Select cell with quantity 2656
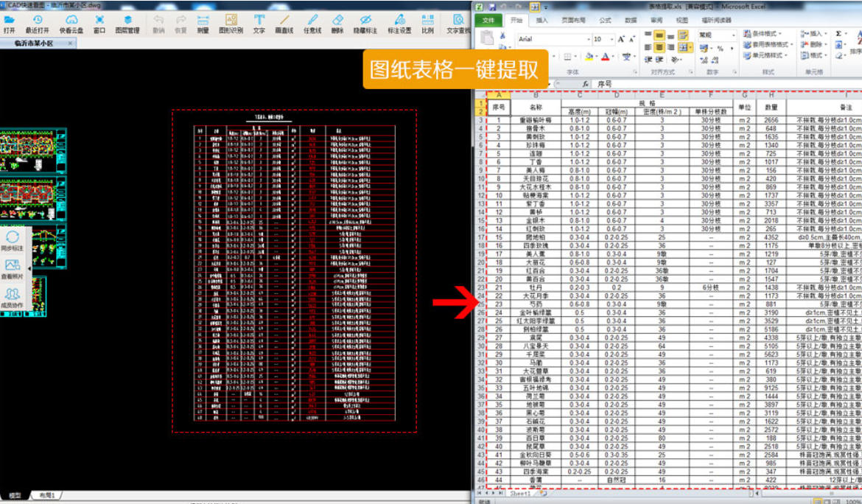Viewport: 862px width, 504px height. [771, 120]
